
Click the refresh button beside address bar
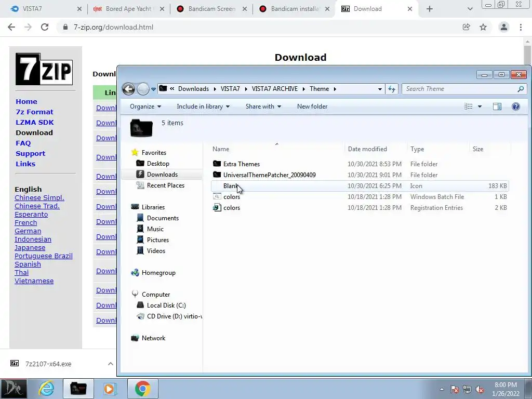click(392, 89)
